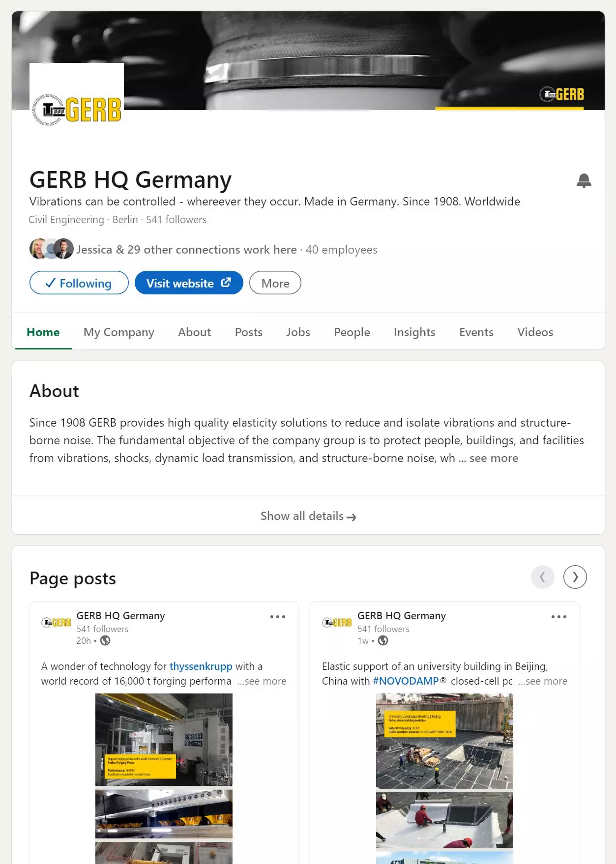The width and height of the screenshot is (616, 864).
Task: Click the 1w post timestamp
Action: click(363, 640)
